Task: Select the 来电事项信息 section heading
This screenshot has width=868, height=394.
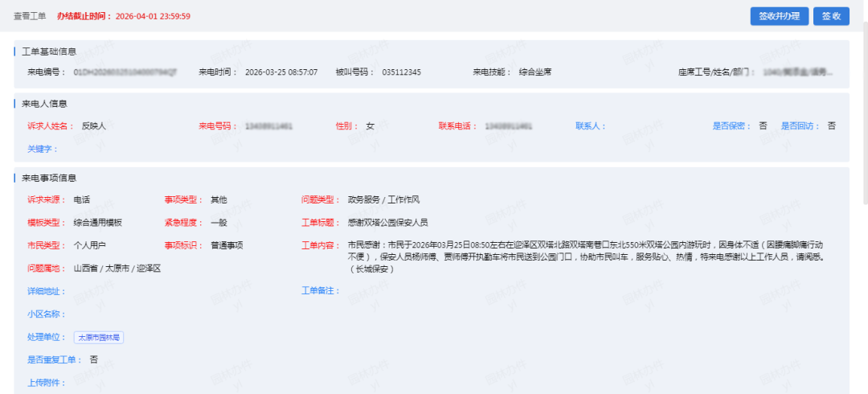Action: [x=49, y=179]
